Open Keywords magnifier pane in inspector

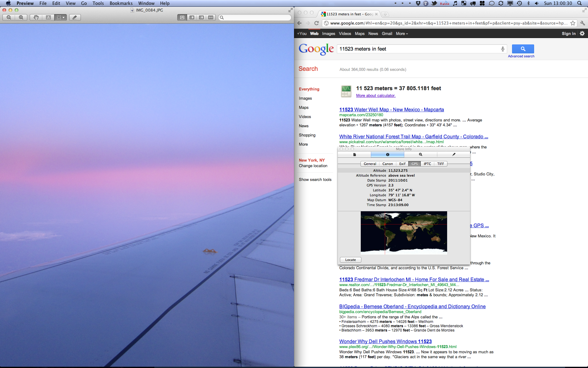[420, 155]
